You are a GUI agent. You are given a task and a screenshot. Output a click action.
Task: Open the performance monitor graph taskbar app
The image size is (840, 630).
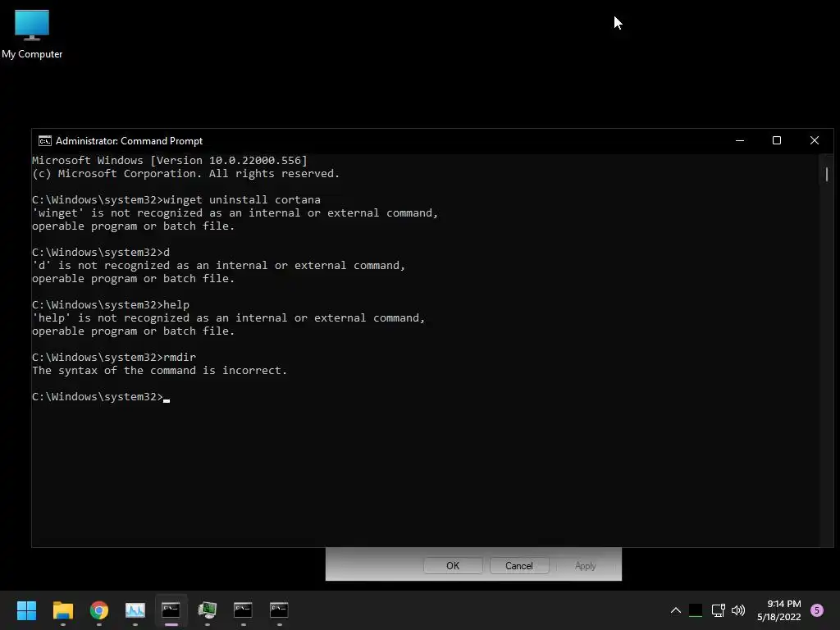[135, 610]
